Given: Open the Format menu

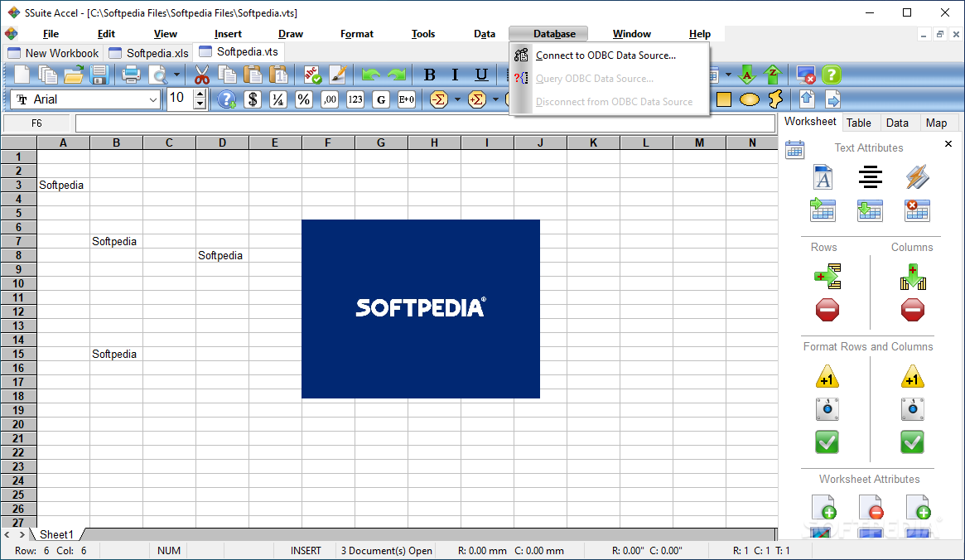Looking at the screenshot, I should coord(357,34).
